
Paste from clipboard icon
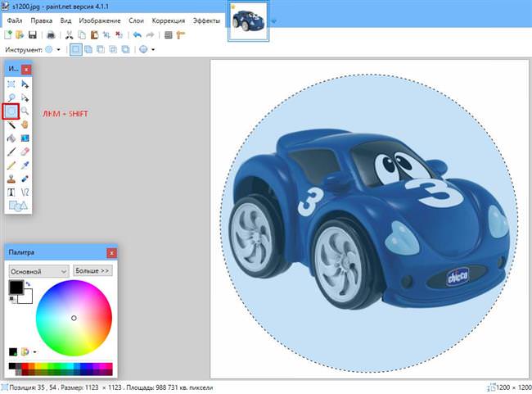(x=94, y=34)
